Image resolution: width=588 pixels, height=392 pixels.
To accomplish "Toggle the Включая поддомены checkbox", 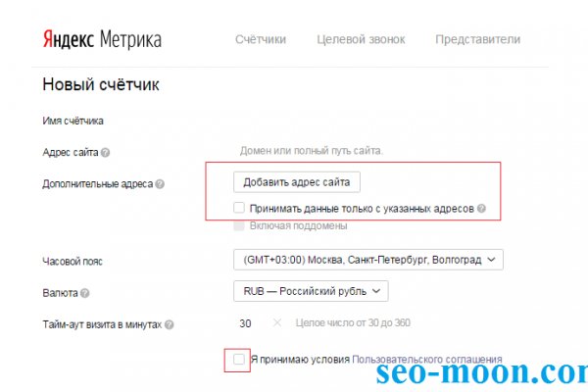I will pos(240,226).
